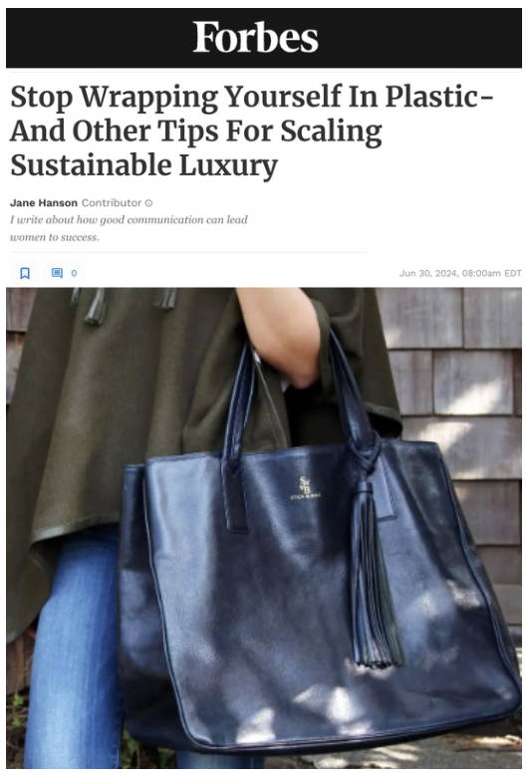Open the article headline about Sustainable Luxury

251,130
